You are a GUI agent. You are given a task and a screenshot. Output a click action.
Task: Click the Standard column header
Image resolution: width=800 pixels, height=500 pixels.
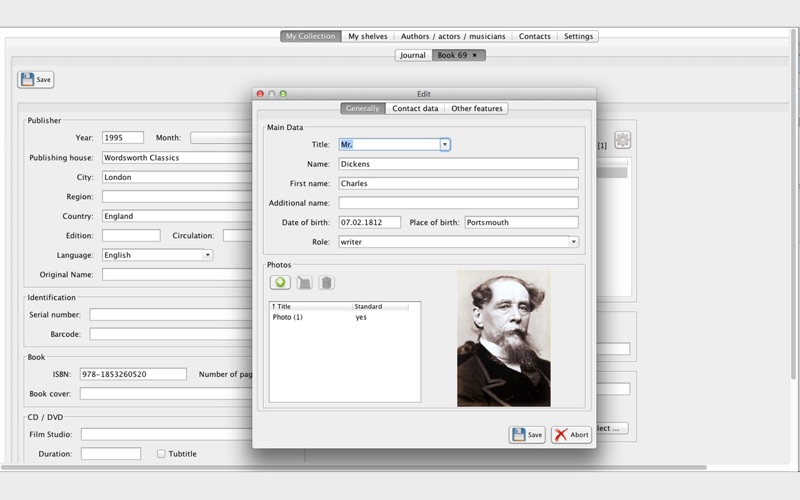[380, 307]
